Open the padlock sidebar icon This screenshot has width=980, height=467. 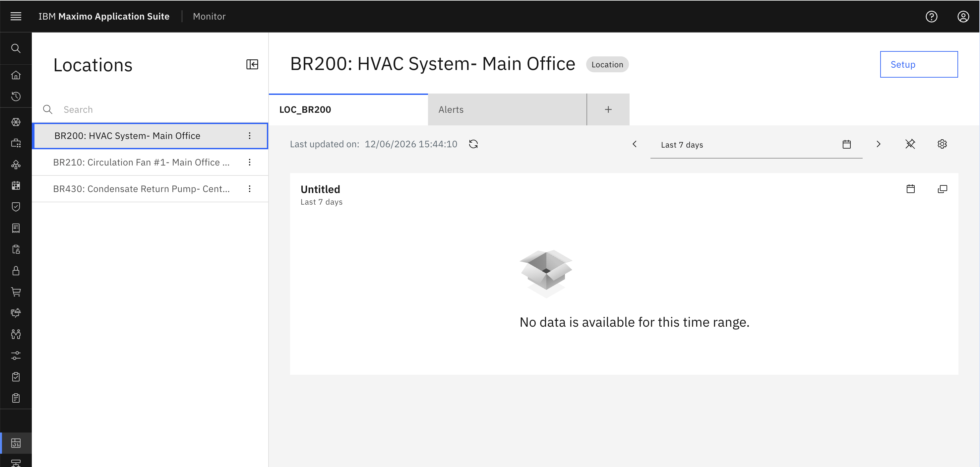(x=16, y=271)
